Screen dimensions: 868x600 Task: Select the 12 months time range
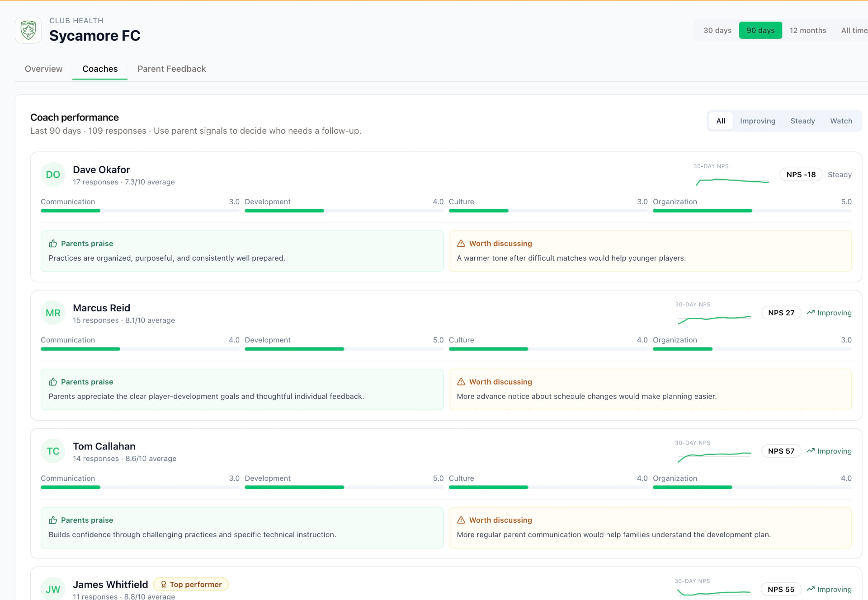tap(807, 30)
